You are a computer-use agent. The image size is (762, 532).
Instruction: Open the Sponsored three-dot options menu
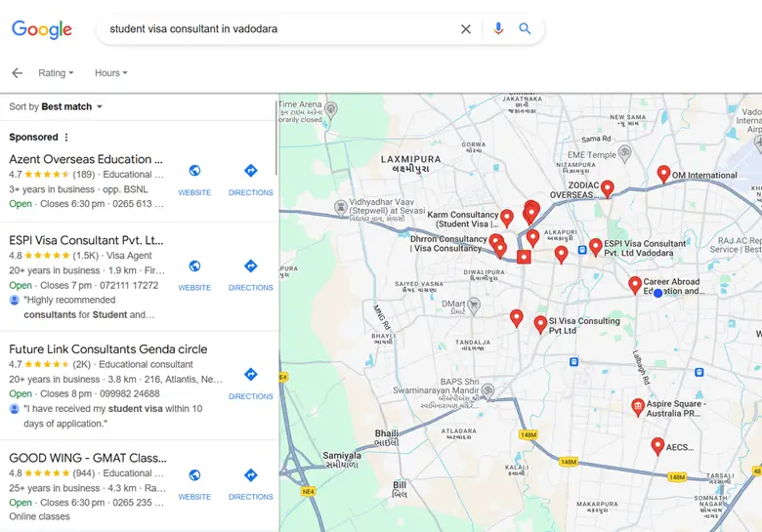tap(66, 138)
